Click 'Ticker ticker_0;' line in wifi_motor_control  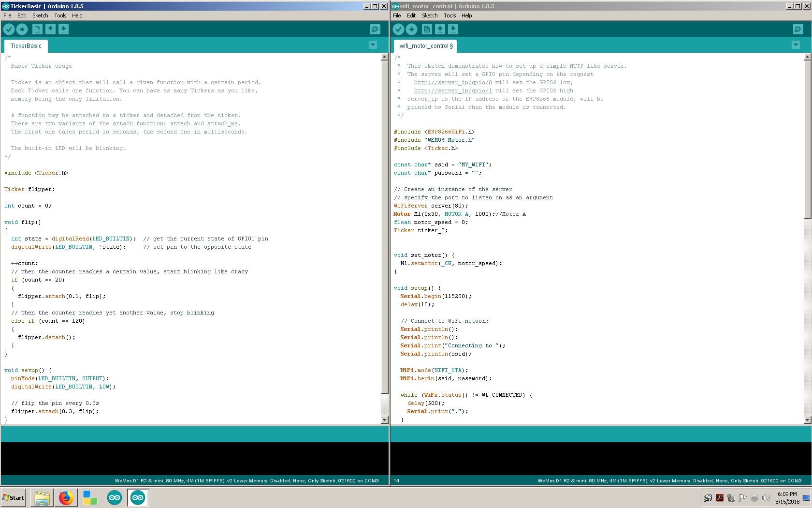(420, 230)
